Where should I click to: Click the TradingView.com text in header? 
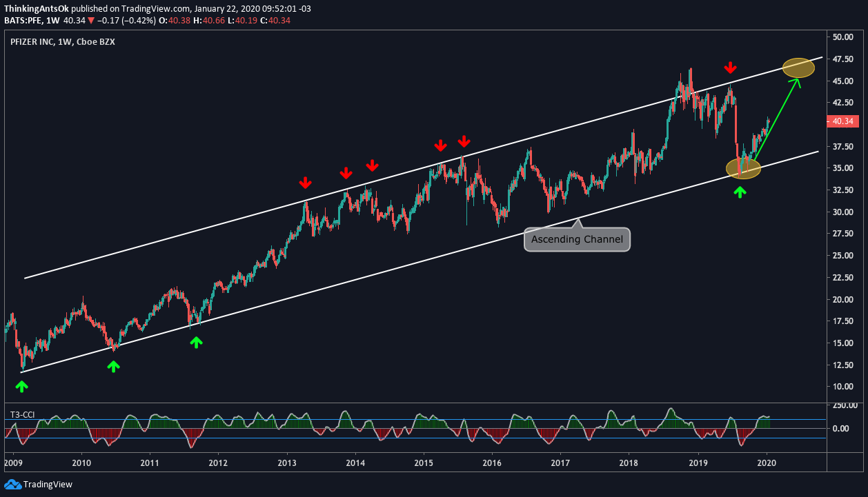155,8
